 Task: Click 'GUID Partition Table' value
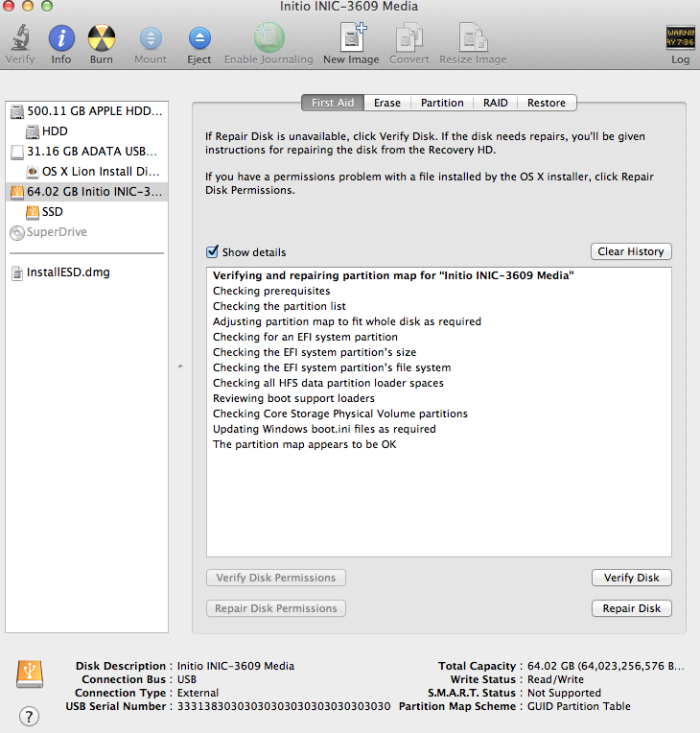point(579,706)
